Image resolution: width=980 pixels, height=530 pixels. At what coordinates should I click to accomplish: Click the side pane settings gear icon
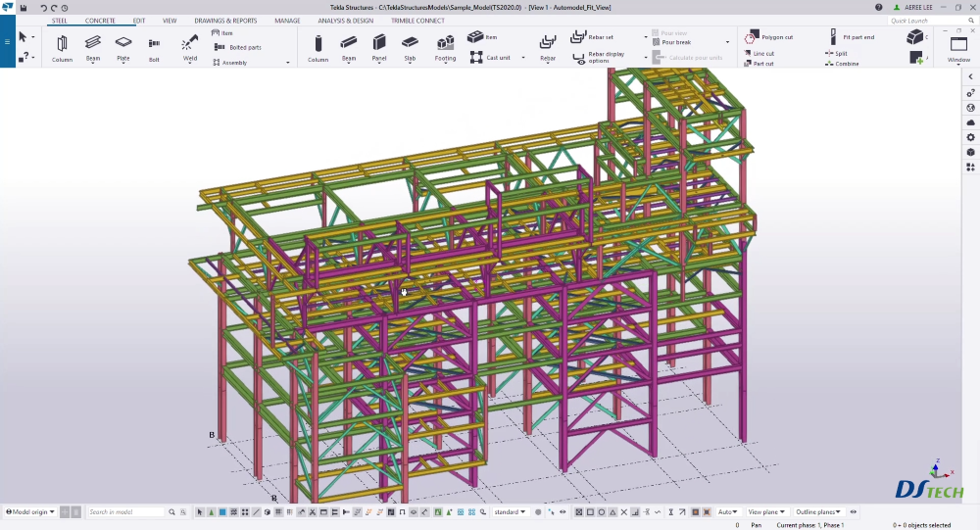click(970, 137)
